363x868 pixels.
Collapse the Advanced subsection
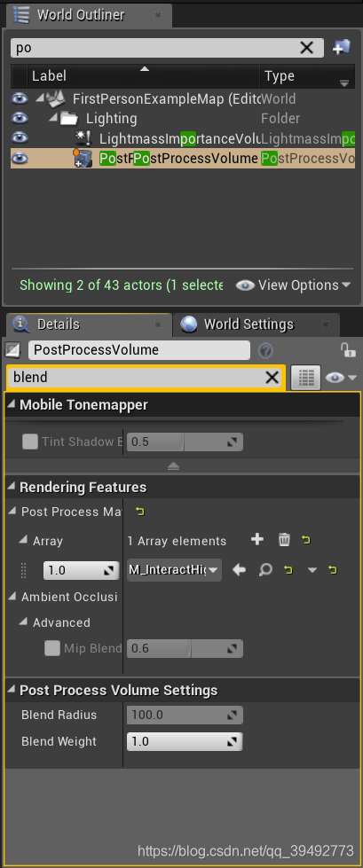23,622
